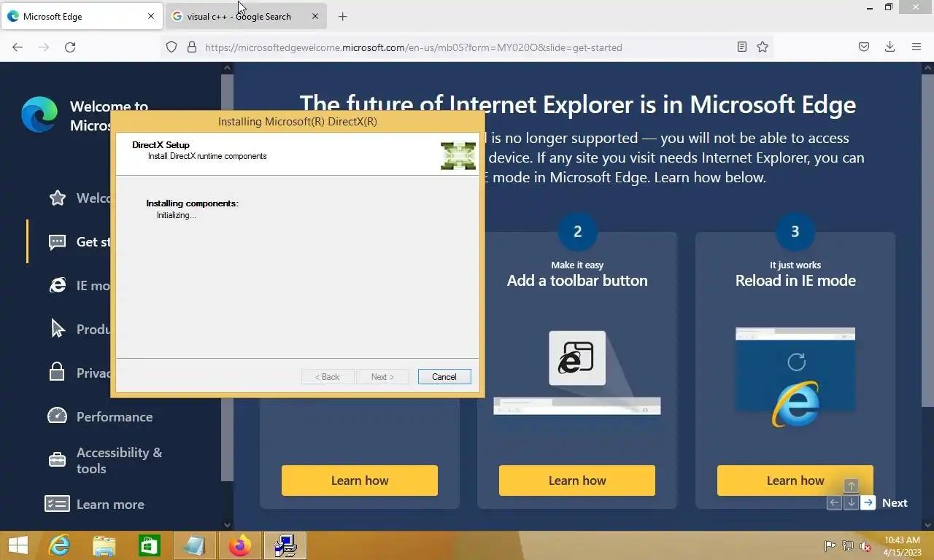Open the Windows Store taskbar icon
934x560 pixels.
coord(150,545)
